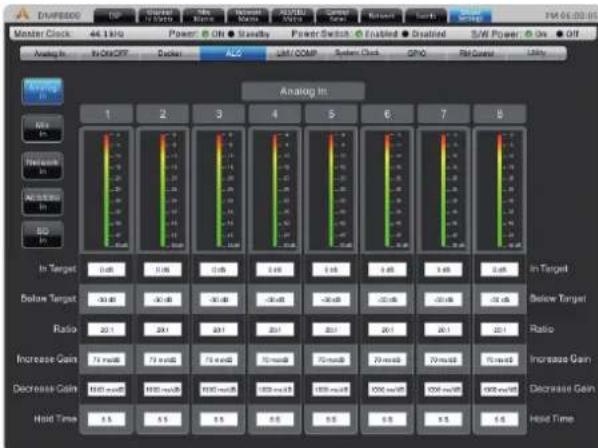Viewport: 598px width, 448px height.
Task: Select the Analog In source button in the sidebar
Action: click(43, 92)
